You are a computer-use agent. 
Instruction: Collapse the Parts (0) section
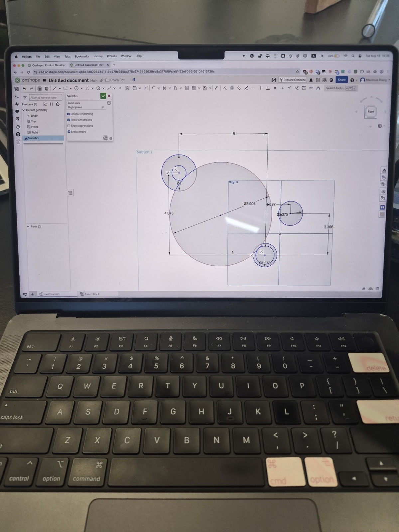point(28,226)
